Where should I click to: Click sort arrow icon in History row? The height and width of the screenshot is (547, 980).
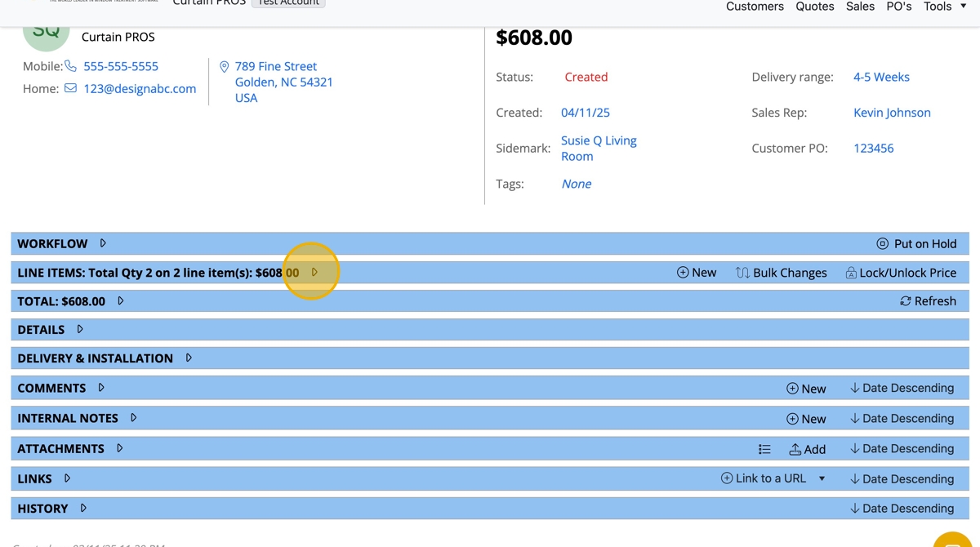coord(855,508)
